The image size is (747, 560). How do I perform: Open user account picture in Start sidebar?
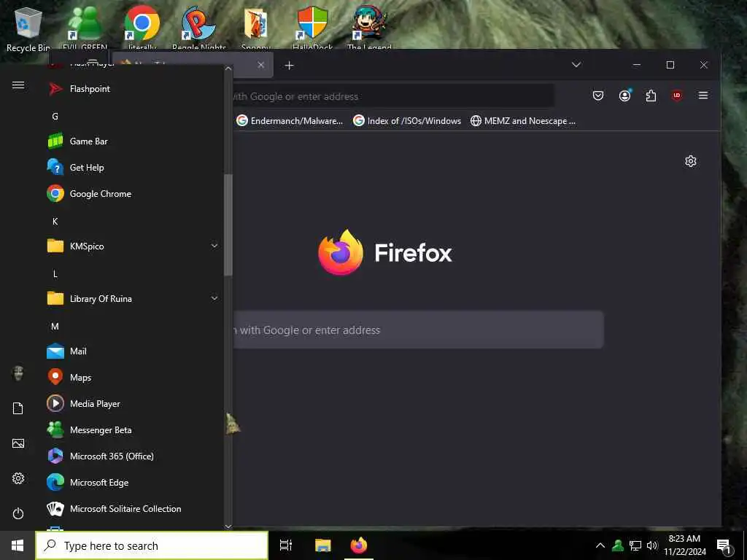[x=18, y=373]
